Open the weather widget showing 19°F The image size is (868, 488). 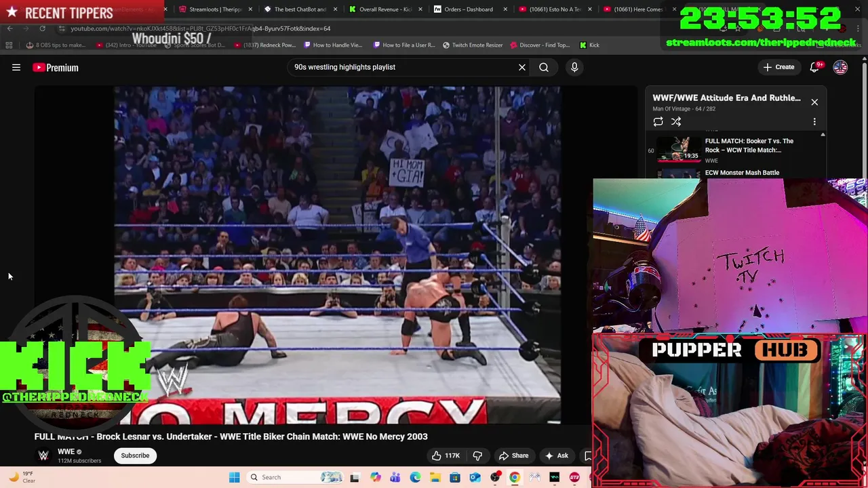pos(22,477)
